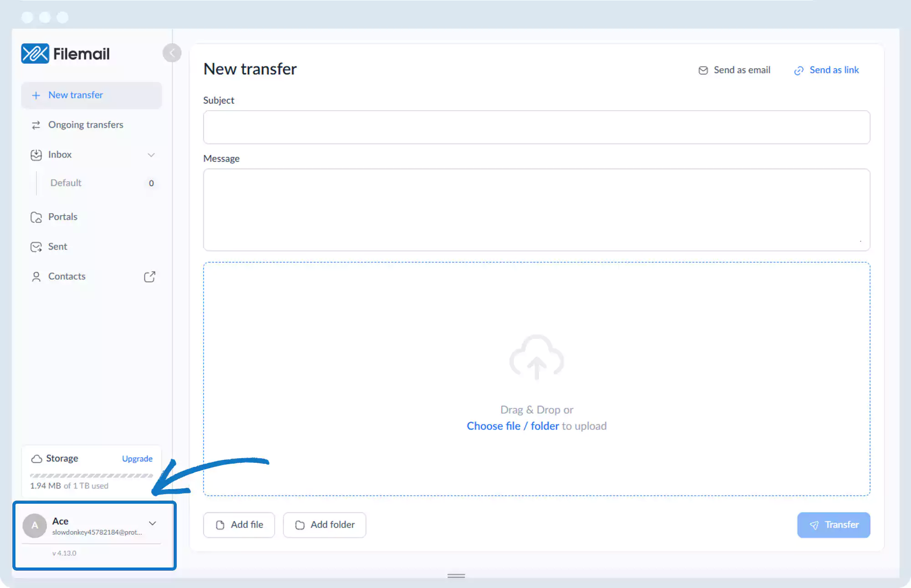Select New transfer in sidebar
The height and width of the screenshot is (588, 911).
(x=76, y=95)
